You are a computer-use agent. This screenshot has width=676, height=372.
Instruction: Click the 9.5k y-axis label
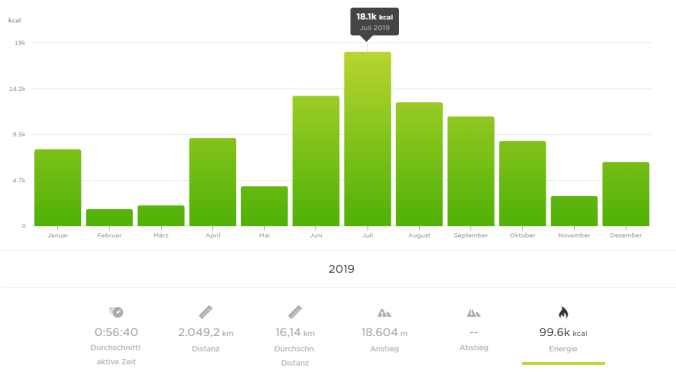(x=19, y=134)
